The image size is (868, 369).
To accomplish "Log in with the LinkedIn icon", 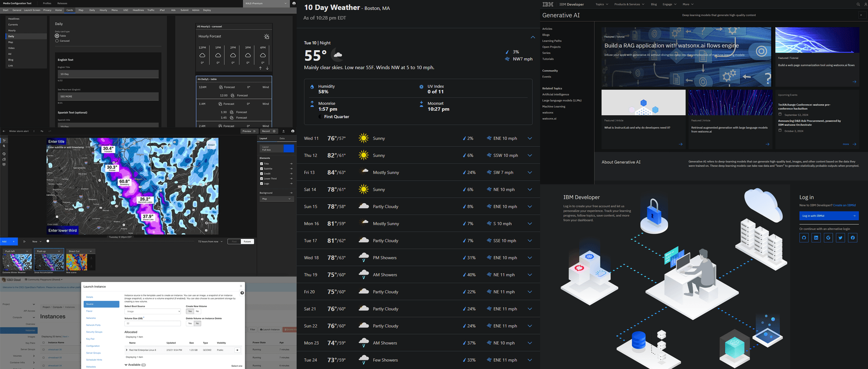I will click(816, 238).
